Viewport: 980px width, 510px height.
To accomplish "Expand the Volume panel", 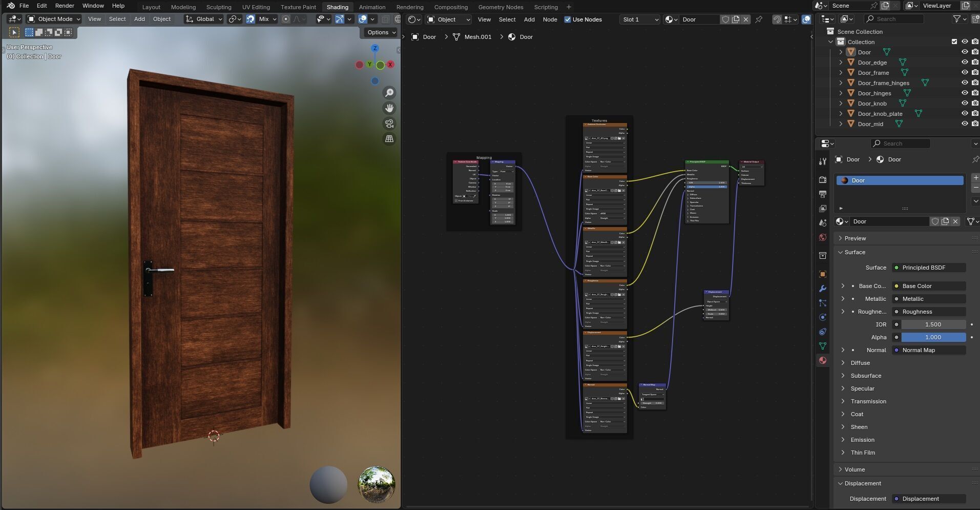I will (x=854, y=470).
